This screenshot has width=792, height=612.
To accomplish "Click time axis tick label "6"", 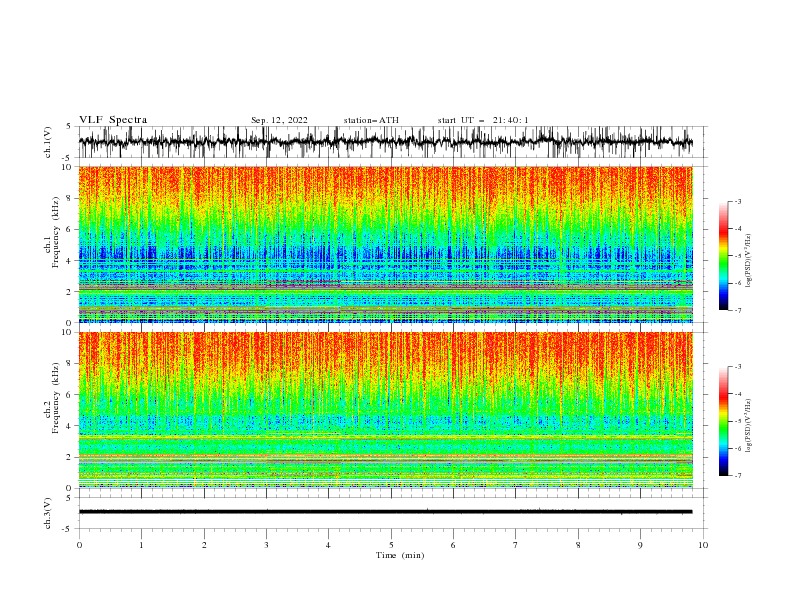I will [x=453, y=545].
